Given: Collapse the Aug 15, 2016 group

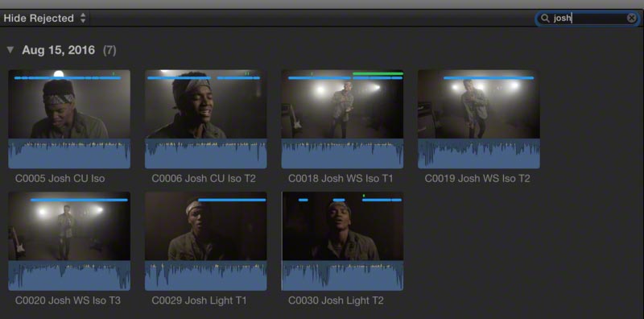Looking at the screenshot, I should tap(10, 50).
